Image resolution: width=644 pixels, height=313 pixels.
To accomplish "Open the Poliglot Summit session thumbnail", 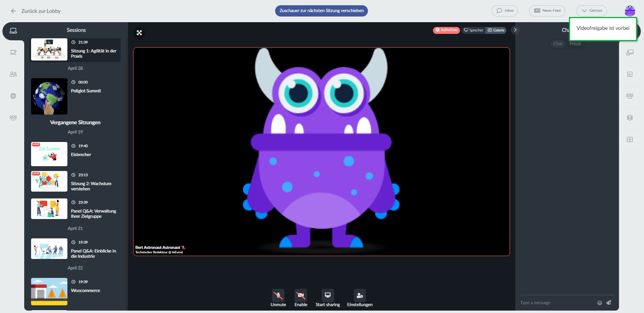I will click(49, 96).
